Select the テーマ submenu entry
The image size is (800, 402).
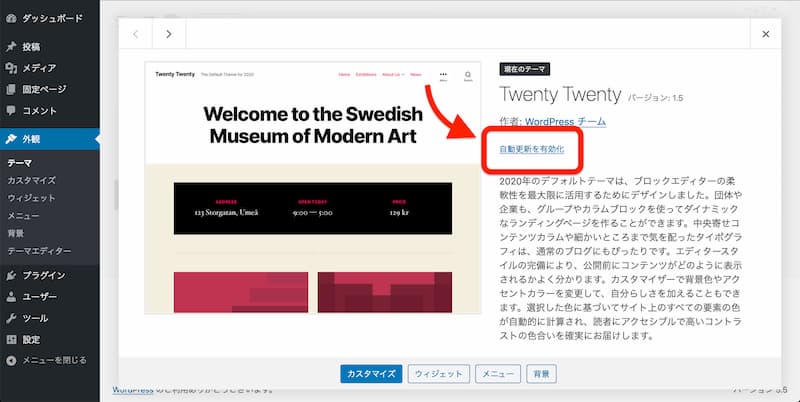[19, 163]
